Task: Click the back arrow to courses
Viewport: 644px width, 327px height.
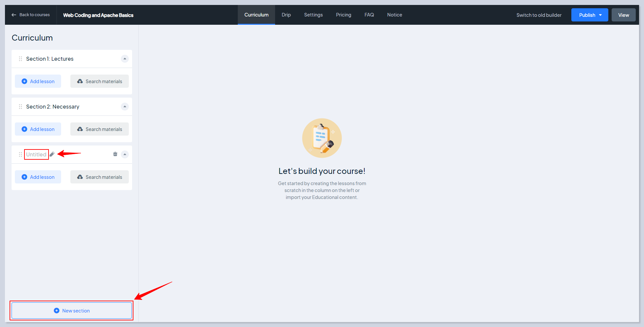Action: [14, 15]
